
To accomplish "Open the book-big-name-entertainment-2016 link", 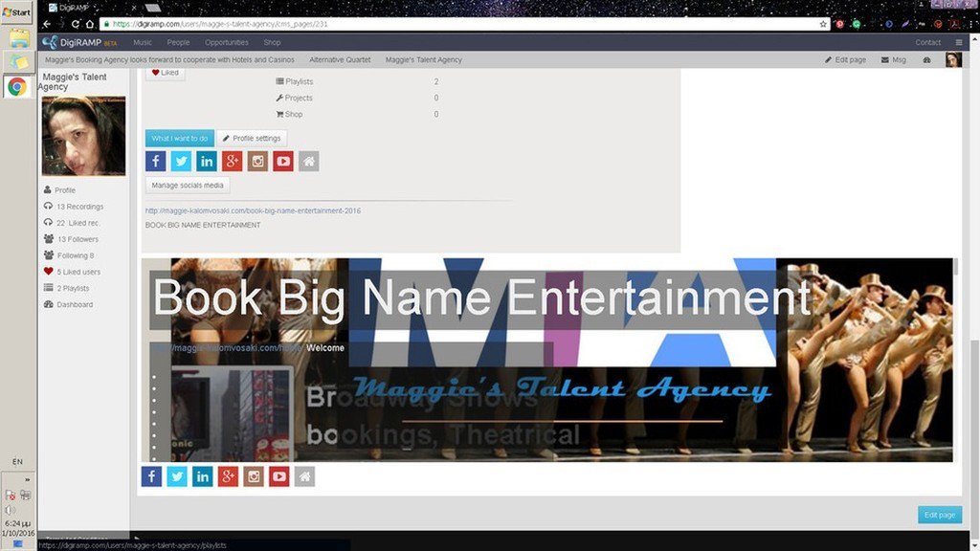I will point(253,210).
